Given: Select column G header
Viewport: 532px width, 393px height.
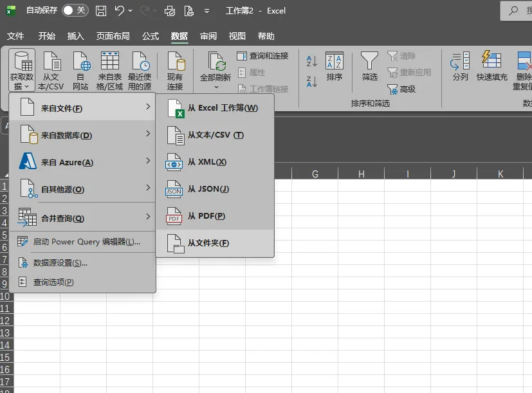Looking at the screenshot, I should (x=315, y=174).
